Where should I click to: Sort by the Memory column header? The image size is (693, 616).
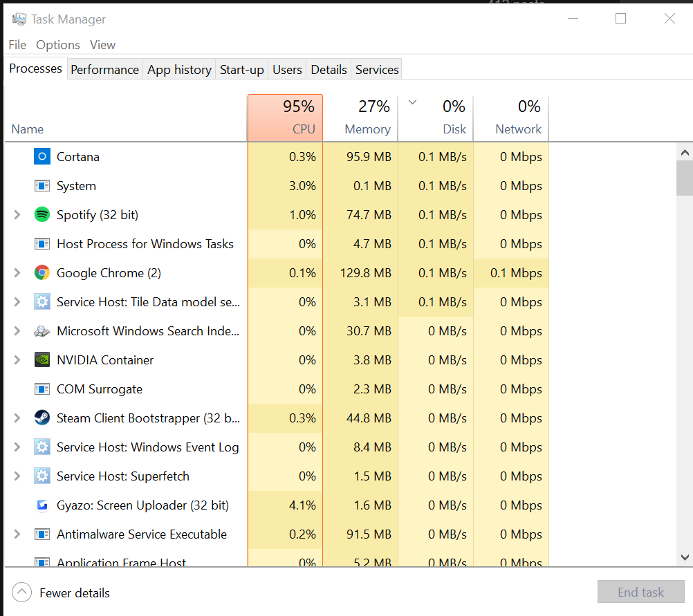360,118
